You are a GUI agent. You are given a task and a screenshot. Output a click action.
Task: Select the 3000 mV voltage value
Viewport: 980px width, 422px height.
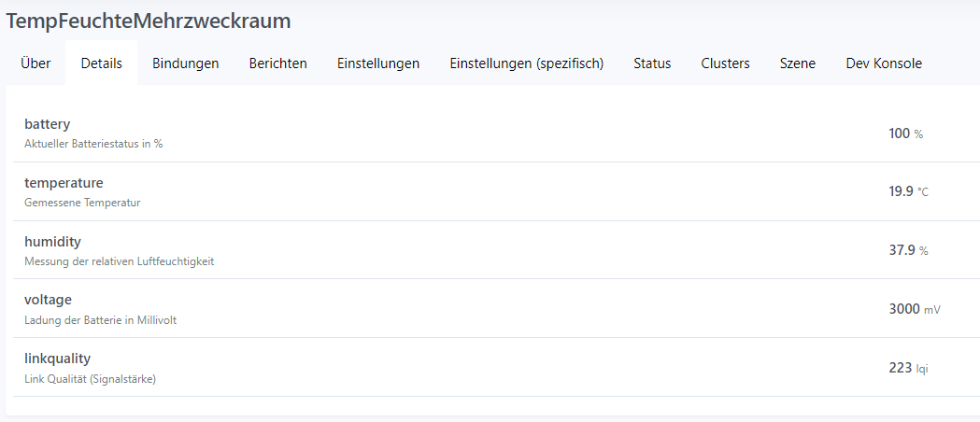click(x=914, y=309)
